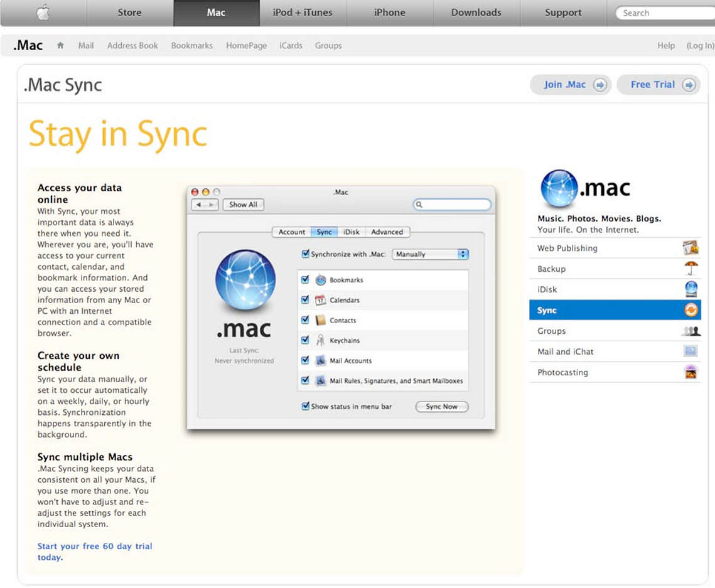Viewport: 715px width, 588px height.
Task: Click the Apple logo in the top navigation
Action: tap(43, 13)
